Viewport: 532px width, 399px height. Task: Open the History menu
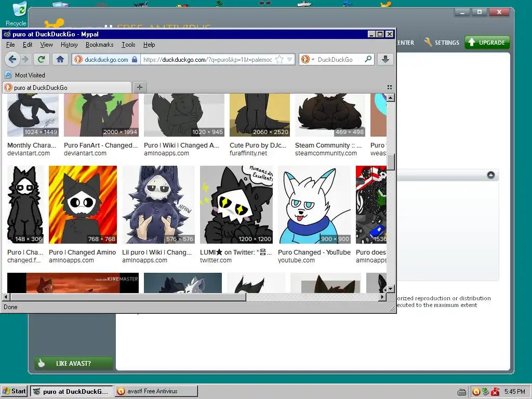tap(69, 45)
